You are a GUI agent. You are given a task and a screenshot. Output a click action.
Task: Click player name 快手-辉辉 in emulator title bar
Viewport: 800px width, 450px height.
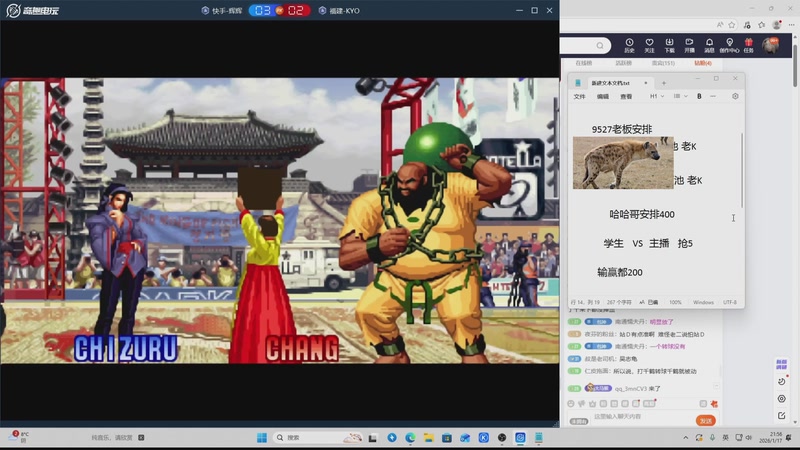point(222,11)
